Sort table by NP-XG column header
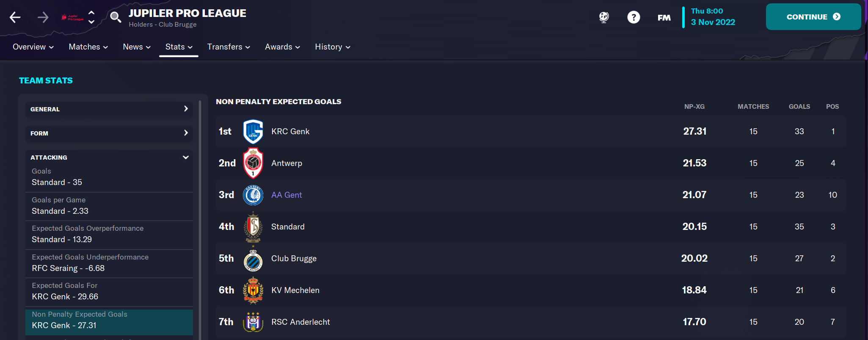 point(694,107)
